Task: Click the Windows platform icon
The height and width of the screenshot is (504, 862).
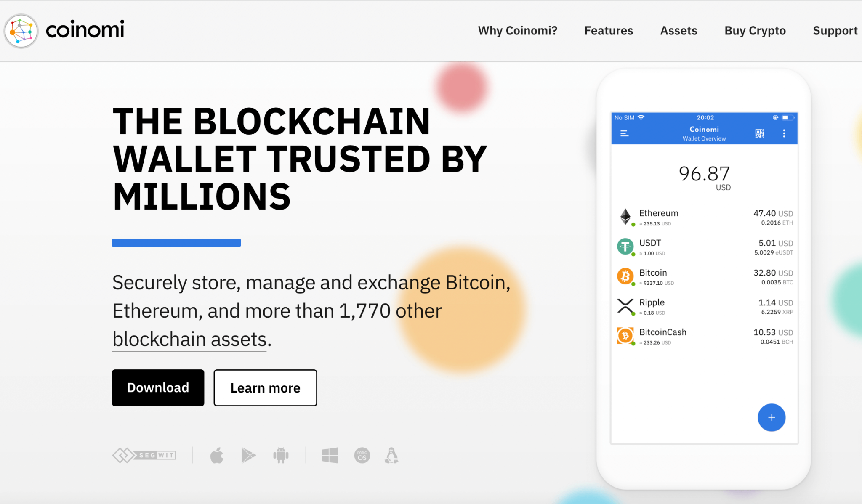Action: pyautogui.click(x=330, y=455)
